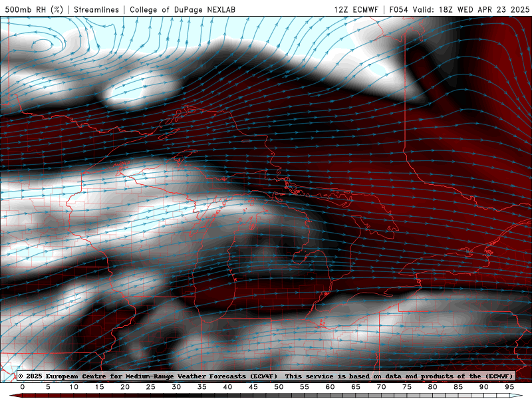The width and height of the screenshot is (532, 399).
Task: Click the '90' color scale label
Action: point(484,387)
